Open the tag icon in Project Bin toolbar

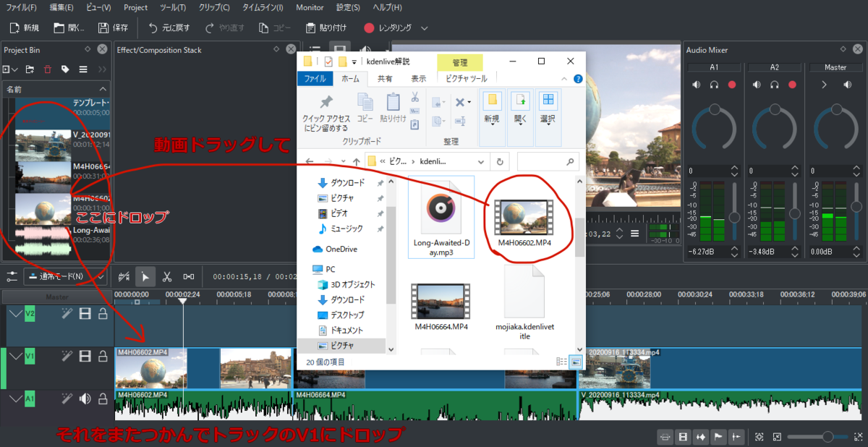click(x=65, y=69)
